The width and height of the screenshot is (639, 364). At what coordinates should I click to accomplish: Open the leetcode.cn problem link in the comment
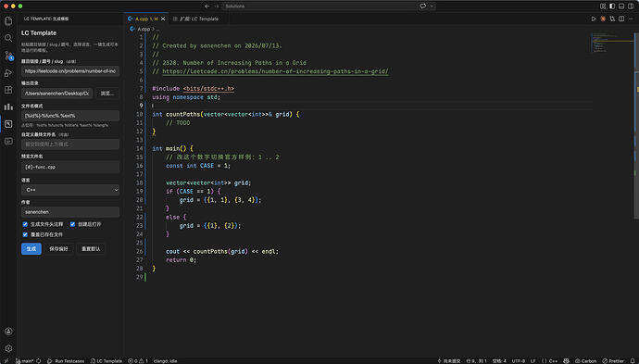tap(275, 71)
